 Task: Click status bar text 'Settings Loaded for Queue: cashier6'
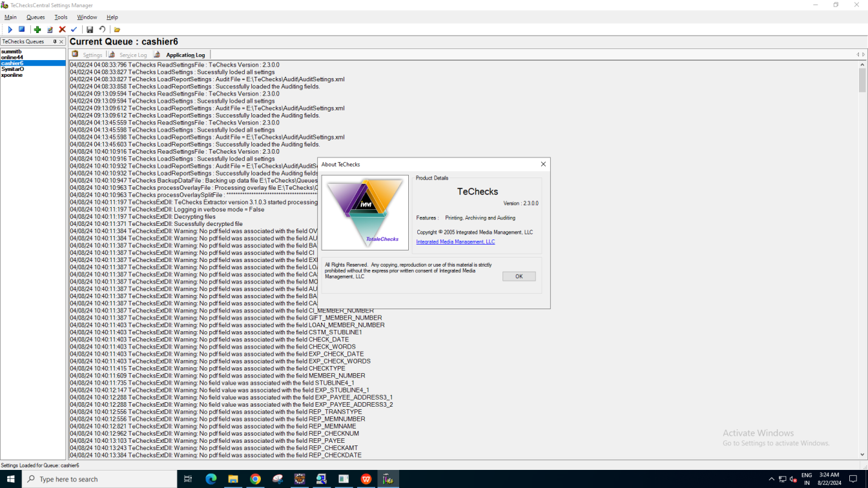click(x=40, y=465)
